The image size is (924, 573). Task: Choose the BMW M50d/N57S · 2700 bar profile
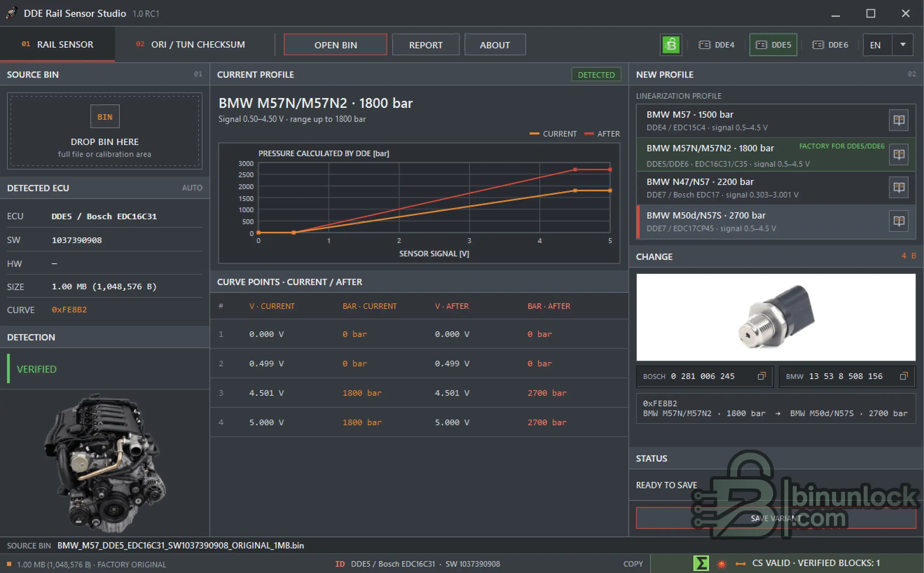click(x=762, y=222)
